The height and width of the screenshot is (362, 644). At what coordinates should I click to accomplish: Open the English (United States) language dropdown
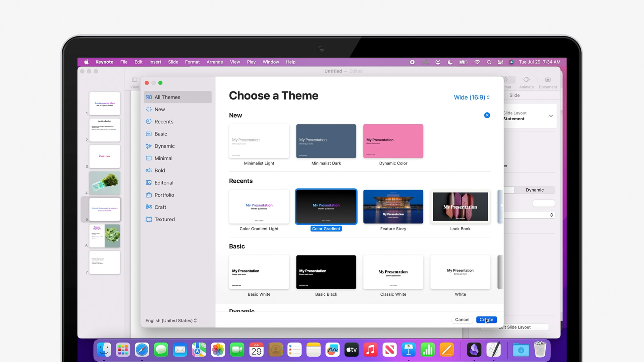pyautogui.click(x=171, y=320)
